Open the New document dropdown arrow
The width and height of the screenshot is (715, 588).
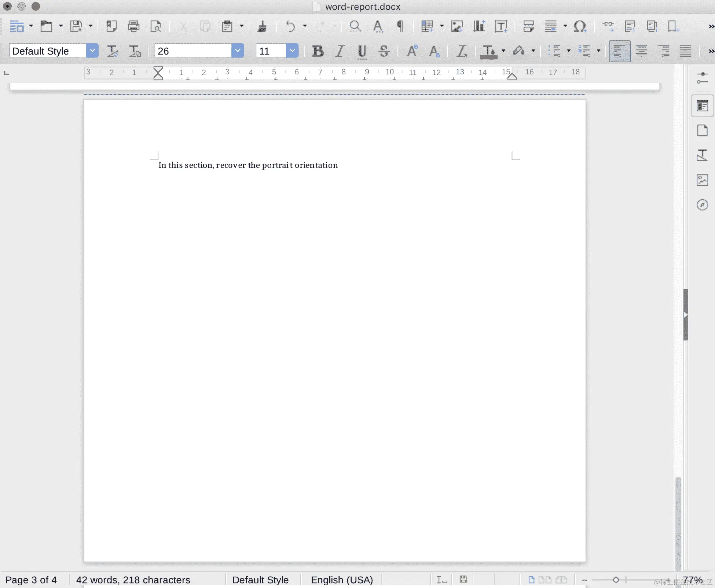point(31,26)
